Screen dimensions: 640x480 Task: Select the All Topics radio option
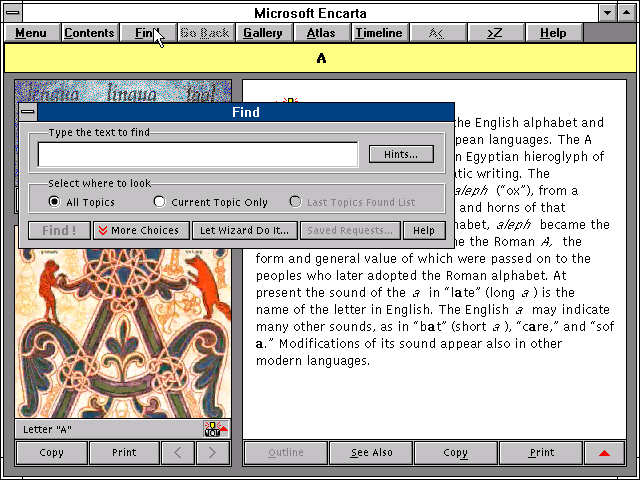point(82,202)
